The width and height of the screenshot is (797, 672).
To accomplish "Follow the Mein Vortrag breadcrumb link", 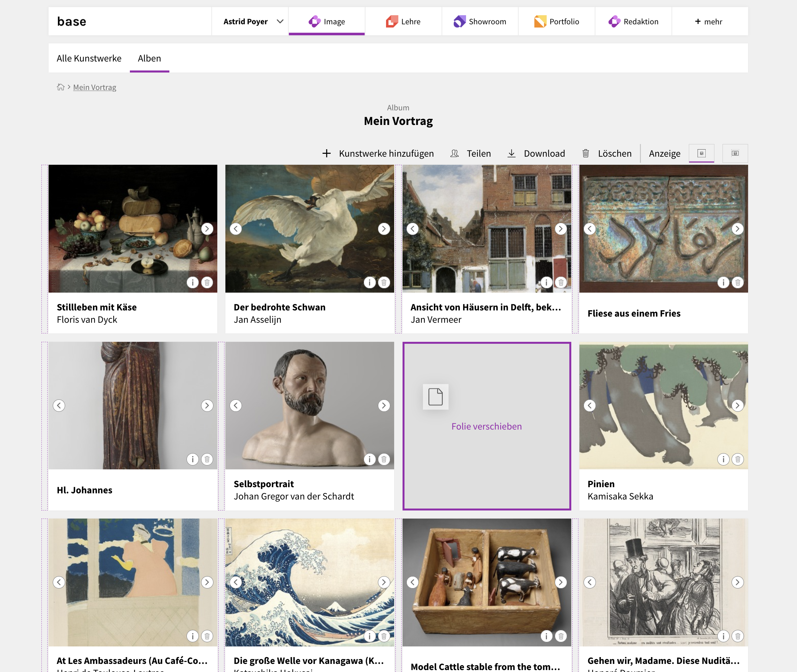I will 95,87.
